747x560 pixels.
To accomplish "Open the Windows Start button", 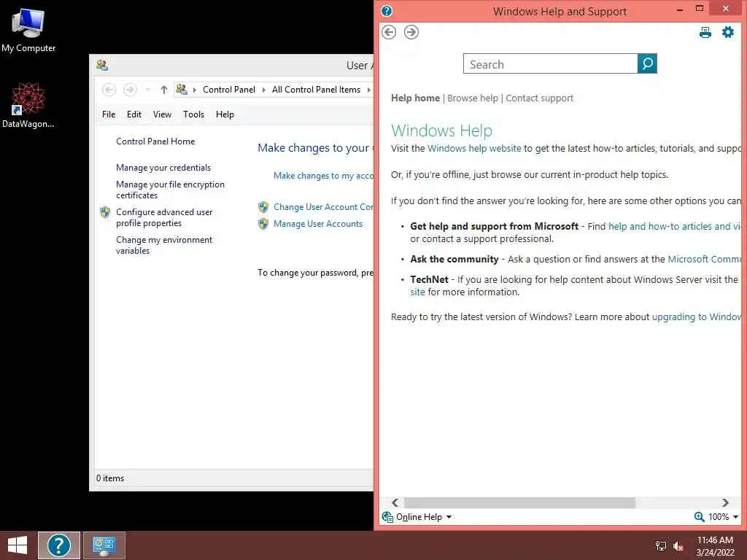I will pyautogui.click(x=18, y=545).
